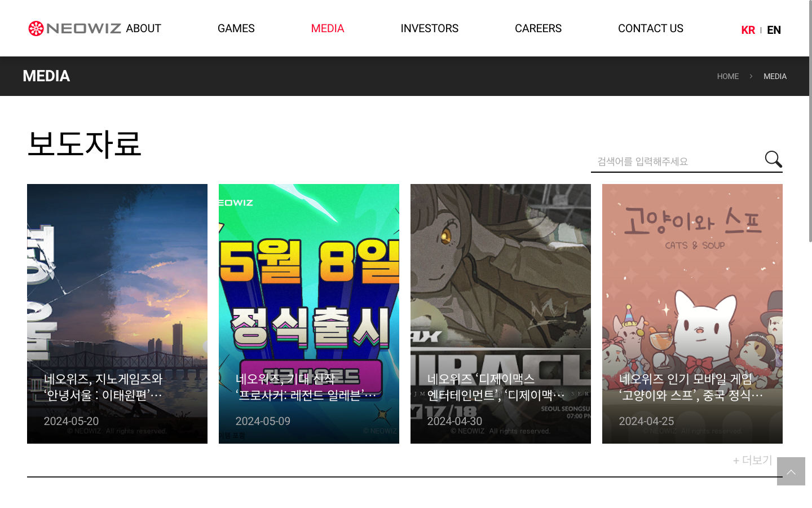Screen dimensions: 812x508
Task: Switch language to KR
Action: [748, 30]
